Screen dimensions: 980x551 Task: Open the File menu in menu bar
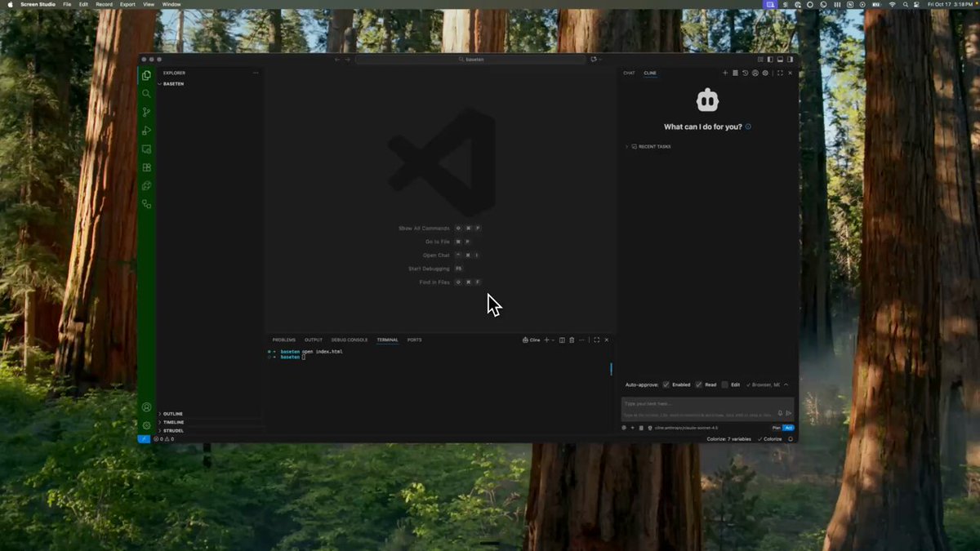click(67, 4)
